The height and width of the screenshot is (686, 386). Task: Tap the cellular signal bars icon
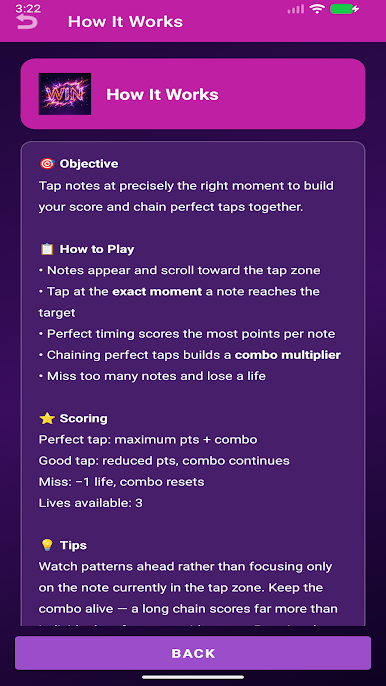click(295, 9)
